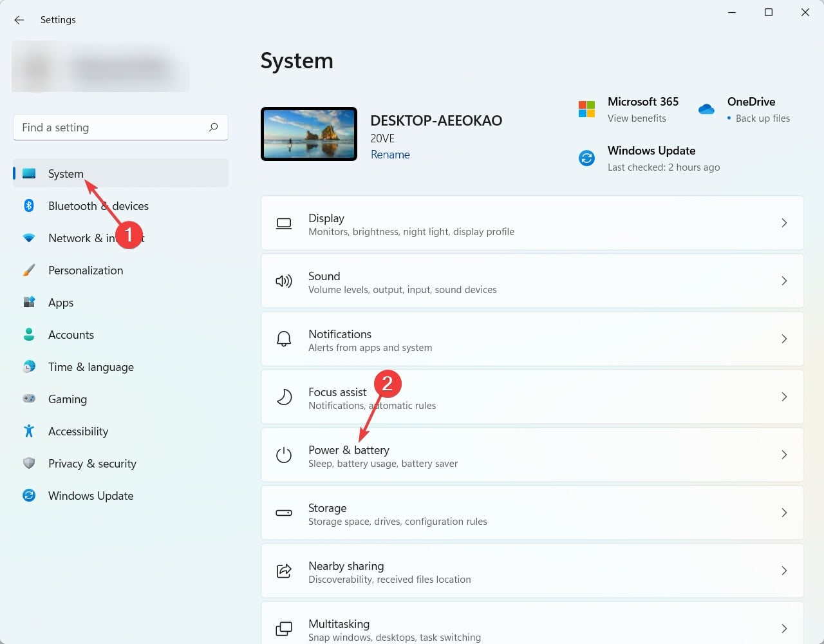
Task: Click the OneDrive cloud icon
Action: [x=706, y=109]
